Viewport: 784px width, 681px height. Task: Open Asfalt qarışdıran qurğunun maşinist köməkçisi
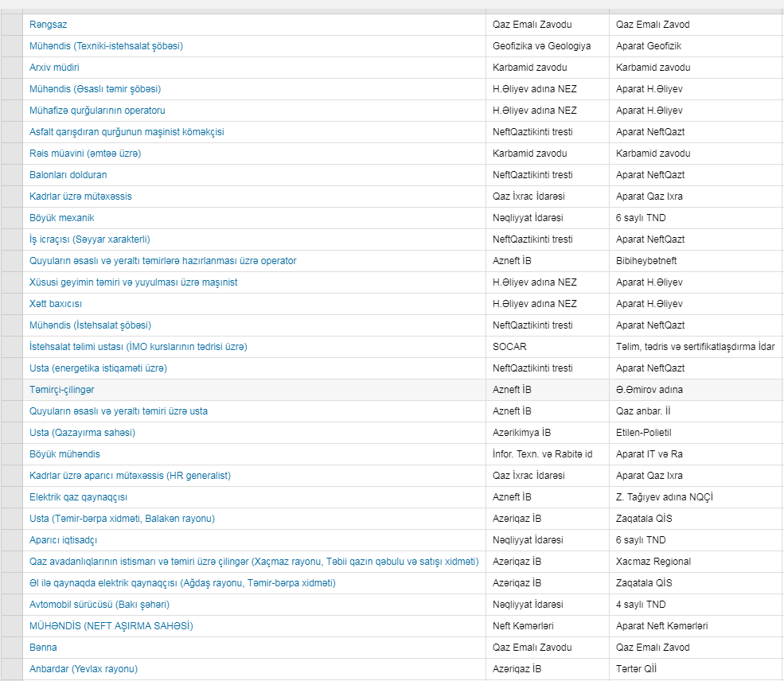tap(127, 132)
